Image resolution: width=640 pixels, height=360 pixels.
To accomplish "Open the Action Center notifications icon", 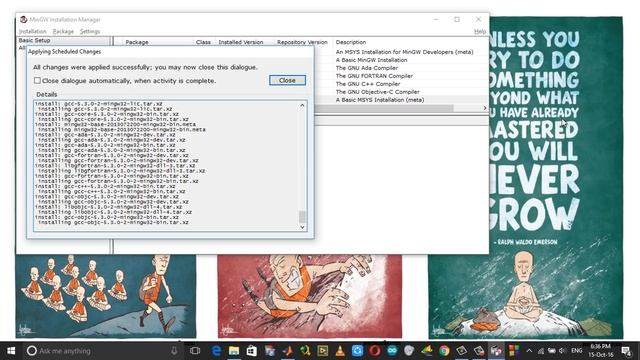I will click(626, 351).
